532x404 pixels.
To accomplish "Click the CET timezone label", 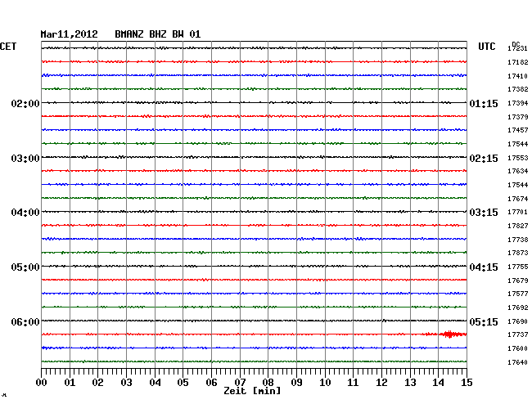I will coord(8,47).
